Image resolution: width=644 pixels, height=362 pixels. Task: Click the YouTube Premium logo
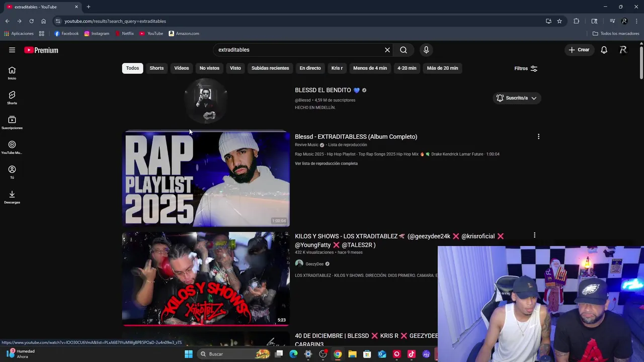pyautogui.click(x=41, y=50)
